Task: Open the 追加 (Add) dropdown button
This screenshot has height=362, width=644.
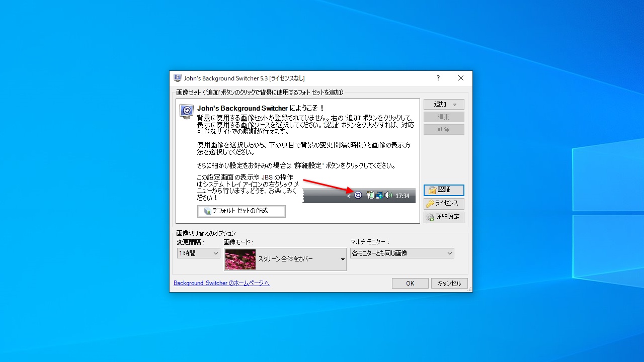Action: pos(444,104)
